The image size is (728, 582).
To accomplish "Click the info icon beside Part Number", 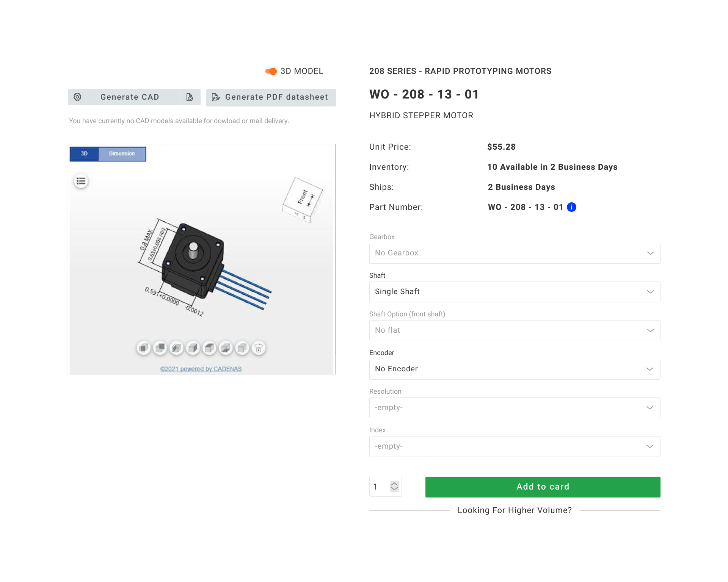I will 571,207.
